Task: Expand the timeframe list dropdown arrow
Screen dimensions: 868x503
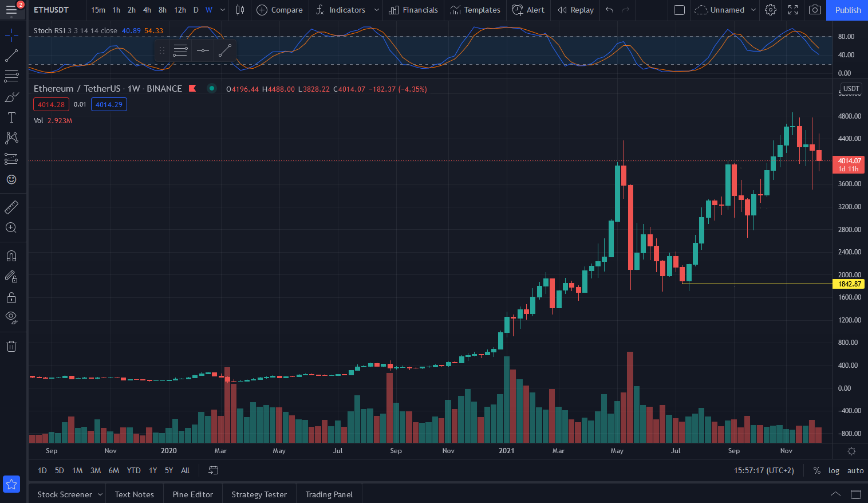Action: (223, 10)
